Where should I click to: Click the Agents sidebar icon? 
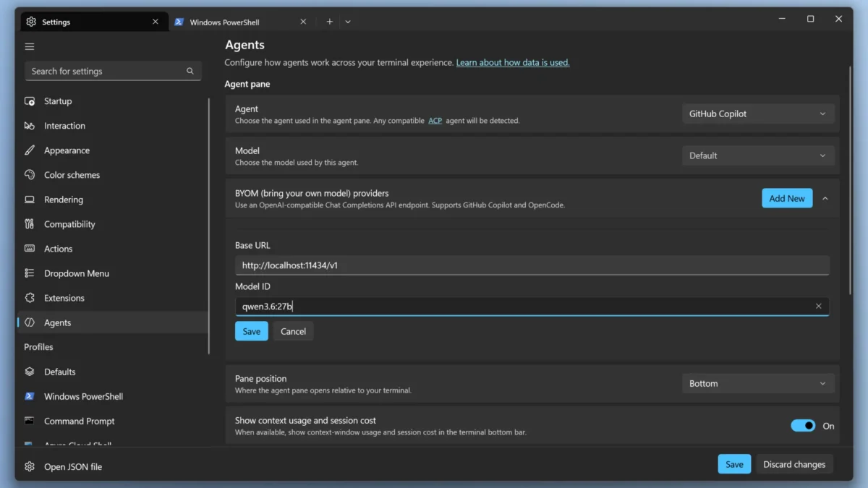click(30, 322)
